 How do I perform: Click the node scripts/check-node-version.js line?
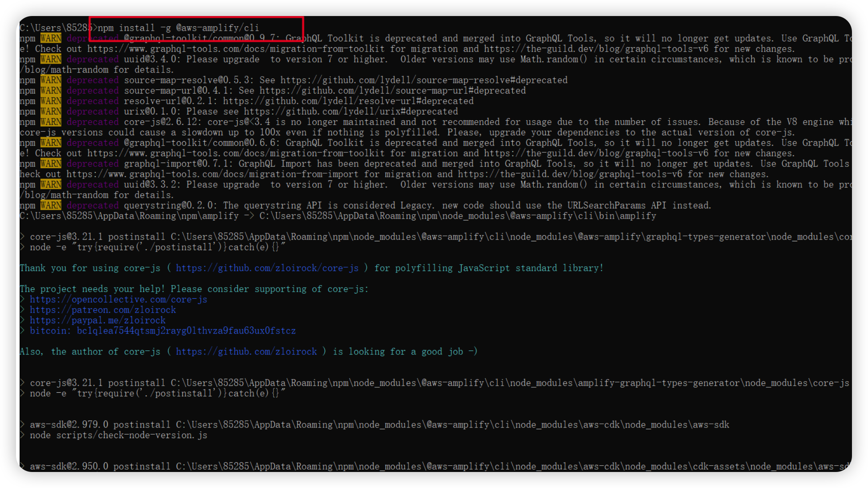point(118,435)
